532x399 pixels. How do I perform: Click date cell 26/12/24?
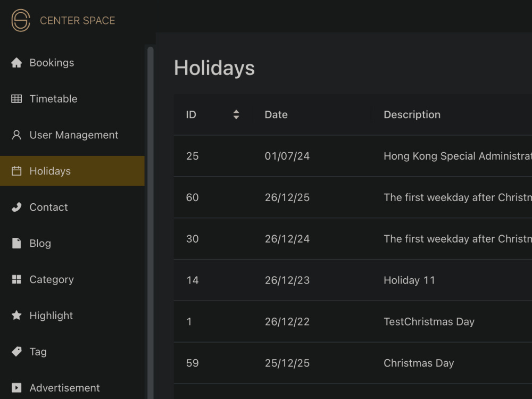[x=287, y=239]
